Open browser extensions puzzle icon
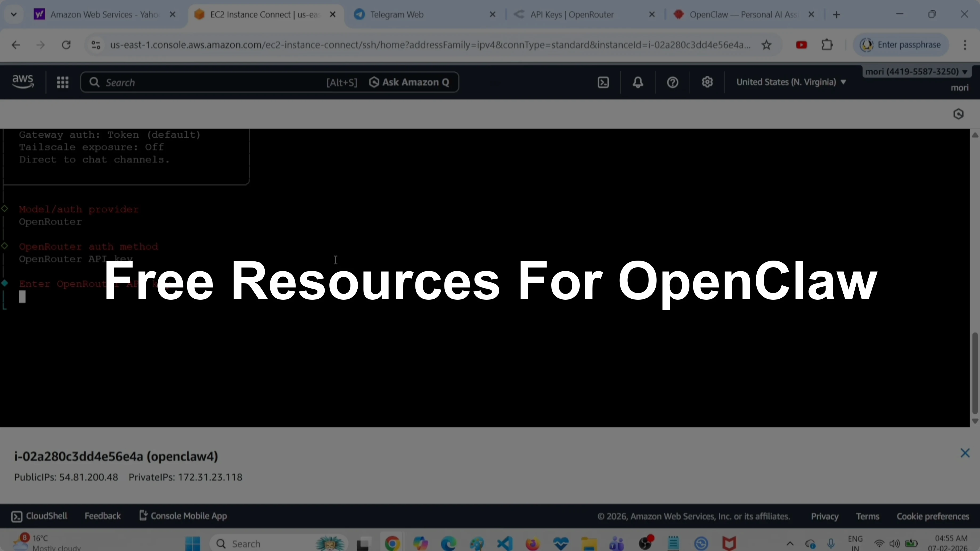 tap(827, 44)
